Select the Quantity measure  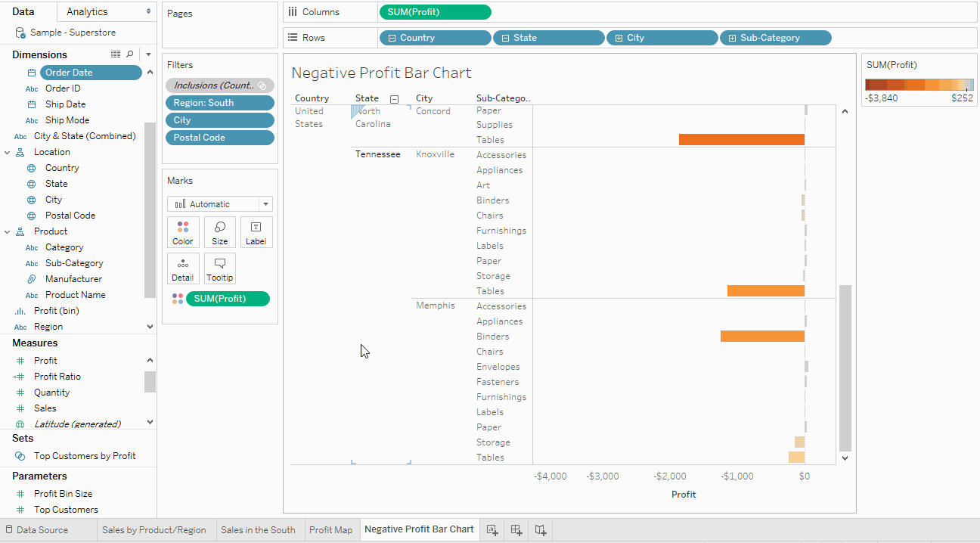pyautogui.click(x=51, y=393)
